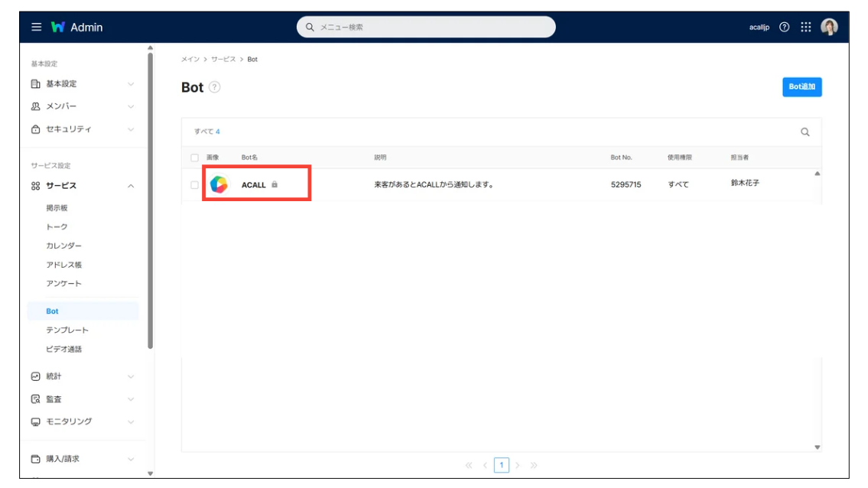Click the Bot追加 button

coord(801,86)
